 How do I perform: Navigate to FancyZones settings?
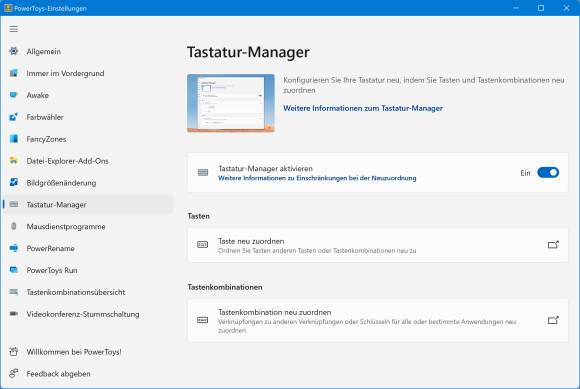point(89,139)
